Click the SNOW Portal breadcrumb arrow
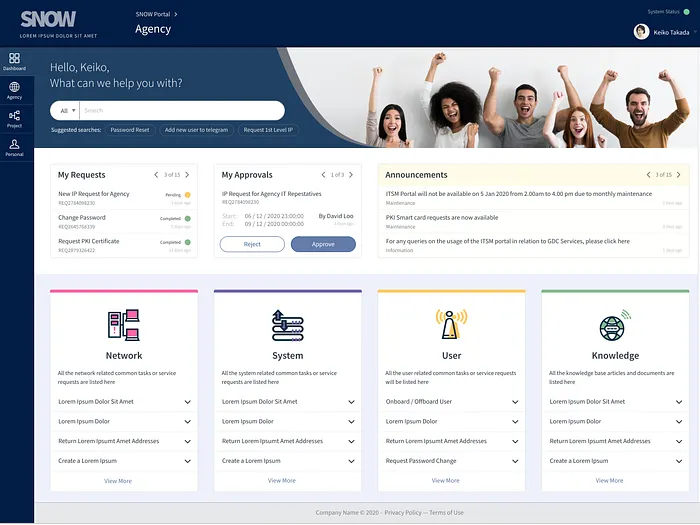 pyautogui.click(x=176, y=14)
